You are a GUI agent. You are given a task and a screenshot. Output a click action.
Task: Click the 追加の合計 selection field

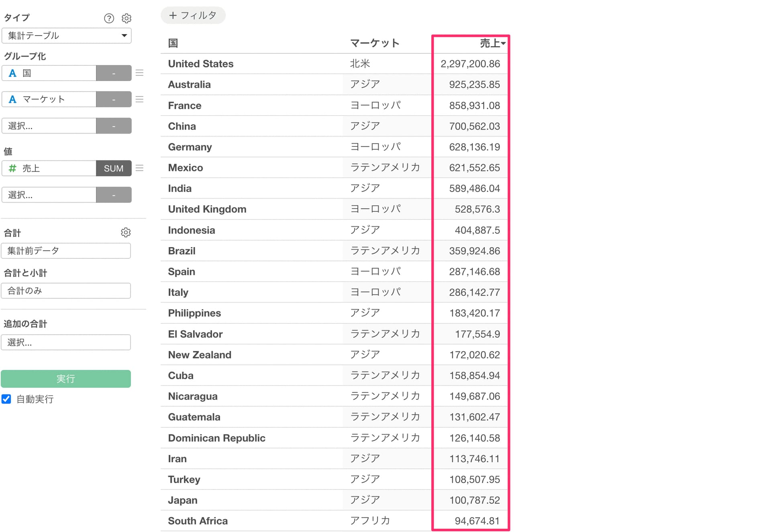66,342
